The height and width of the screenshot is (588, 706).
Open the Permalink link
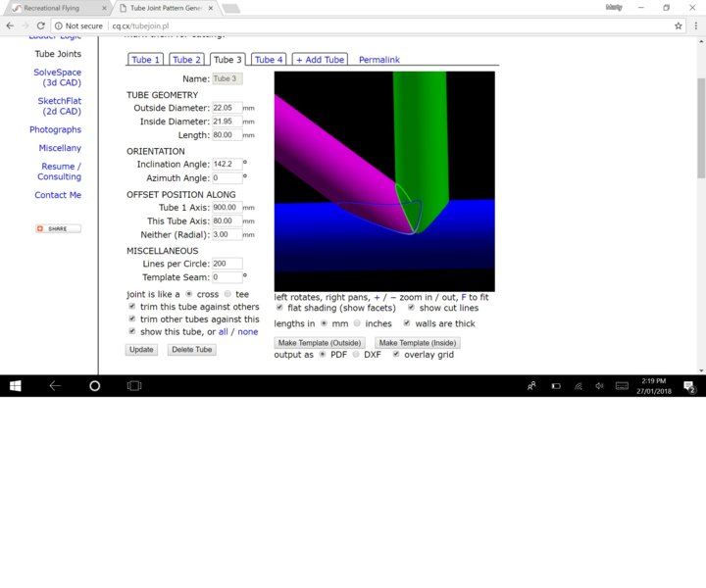pyautogui.click(x=379, y=60)
